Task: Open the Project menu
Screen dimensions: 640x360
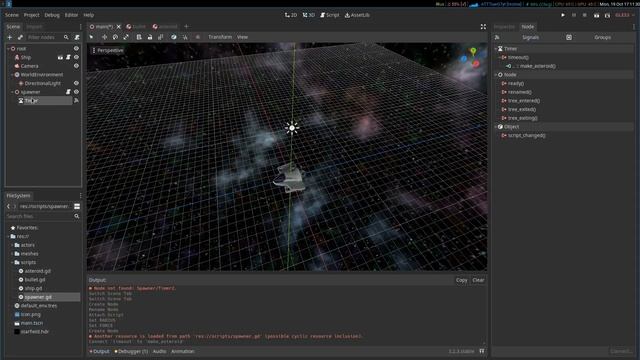Action: click(x=31, y=15)
